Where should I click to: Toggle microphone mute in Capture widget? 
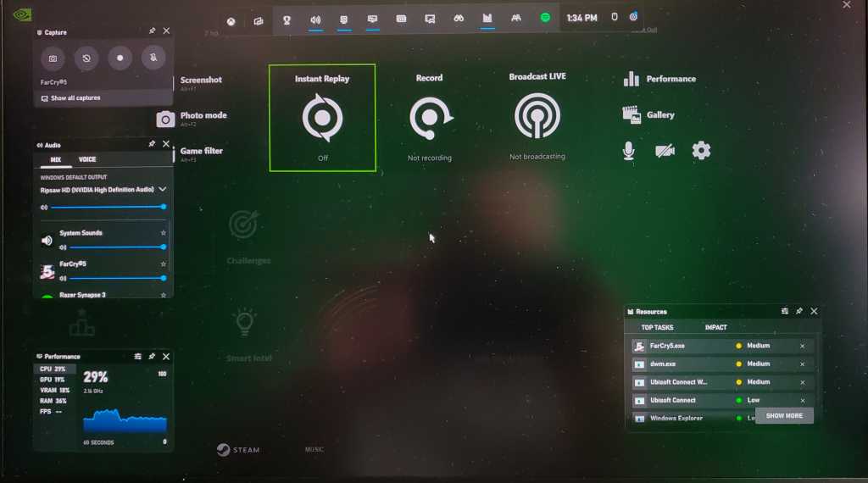tap(153, 58)
